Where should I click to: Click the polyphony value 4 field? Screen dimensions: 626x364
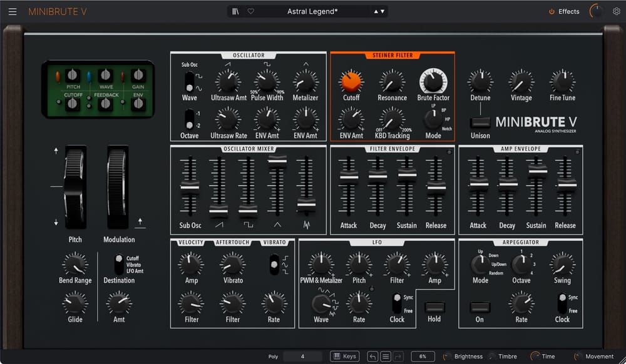(x=302, y=356)
